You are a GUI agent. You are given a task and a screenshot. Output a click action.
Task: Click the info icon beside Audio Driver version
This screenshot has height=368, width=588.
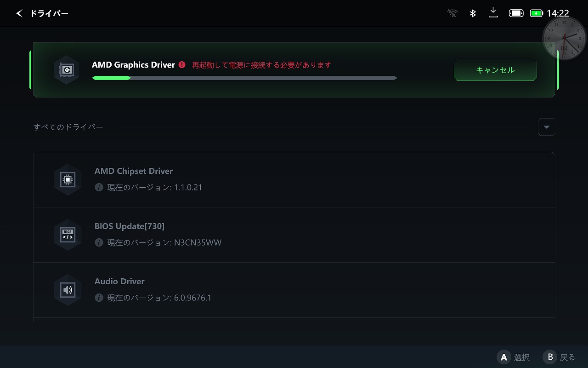pos(99,298)
